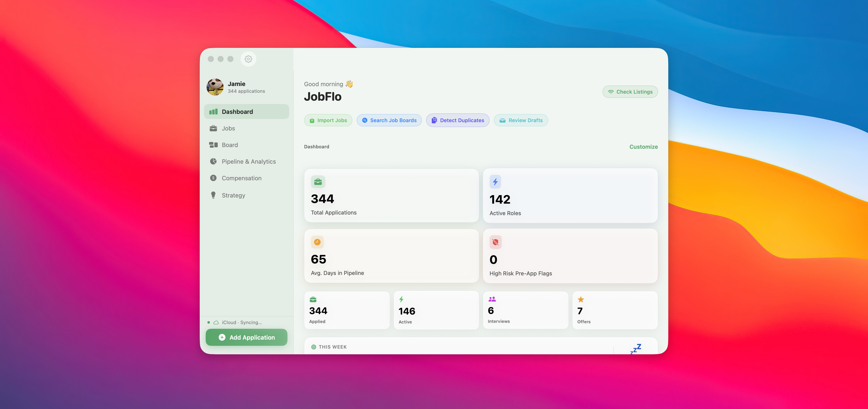Go to Compensation section
Viewport: 868px width, 409px height.
246,178
